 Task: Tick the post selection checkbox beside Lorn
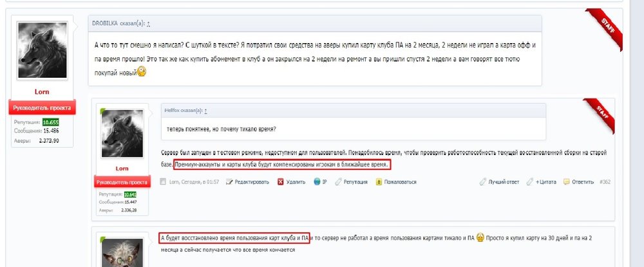click(x=163, y=182)
